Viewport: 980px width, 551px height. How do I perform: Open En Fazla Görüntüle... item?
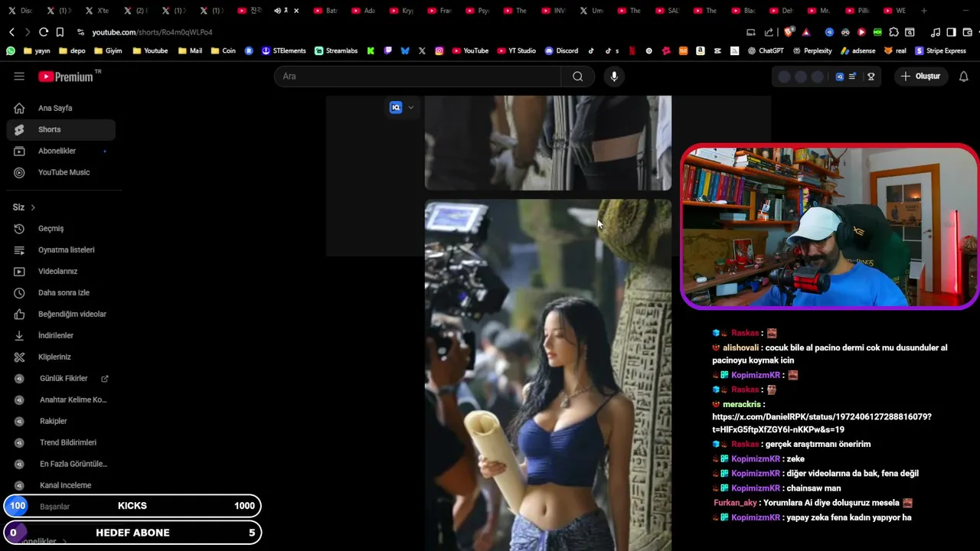tap(61, 465)
